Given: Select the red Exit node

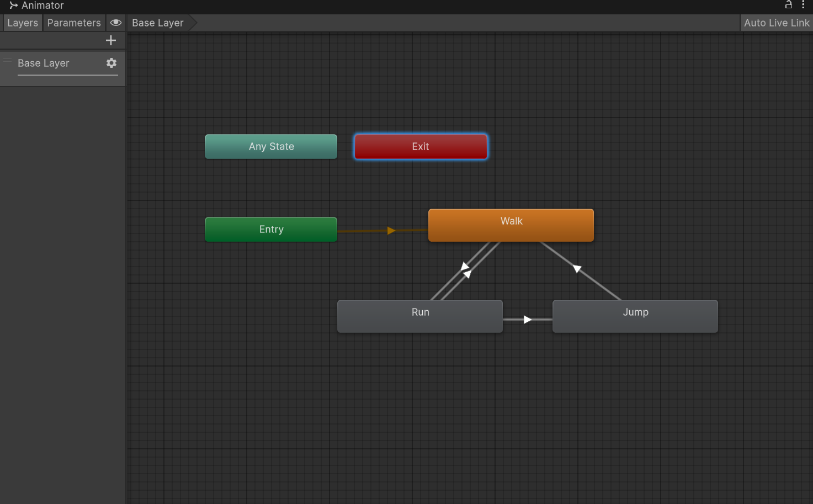Looking at the screenshot, I should coord(421,146).
